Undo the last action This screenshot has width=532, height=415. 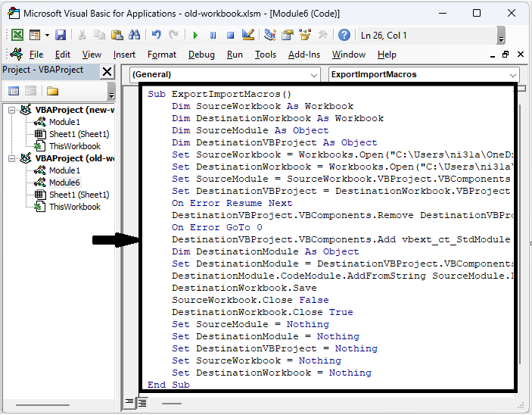(156, 35)
